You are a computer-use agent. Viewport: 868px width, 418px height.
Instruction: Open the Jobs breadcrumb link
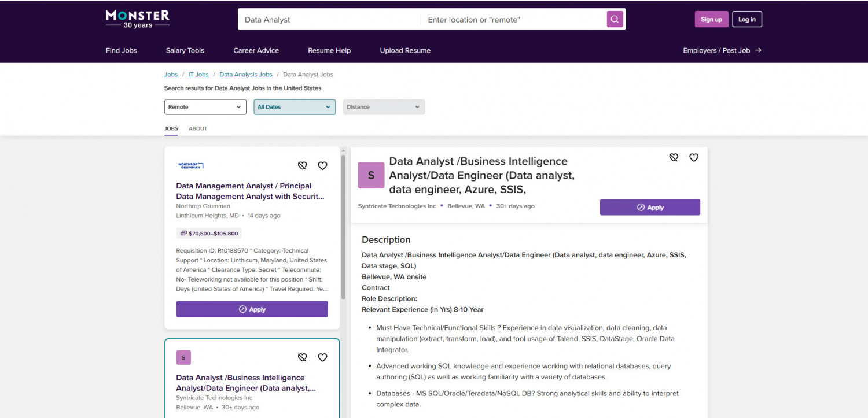(171, 75)
